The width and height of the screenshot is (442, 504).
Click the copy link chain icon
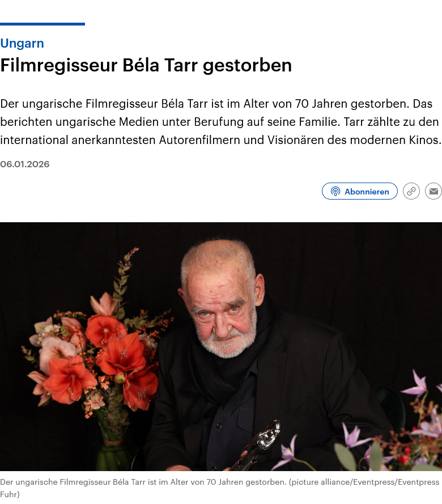point(411,191)
